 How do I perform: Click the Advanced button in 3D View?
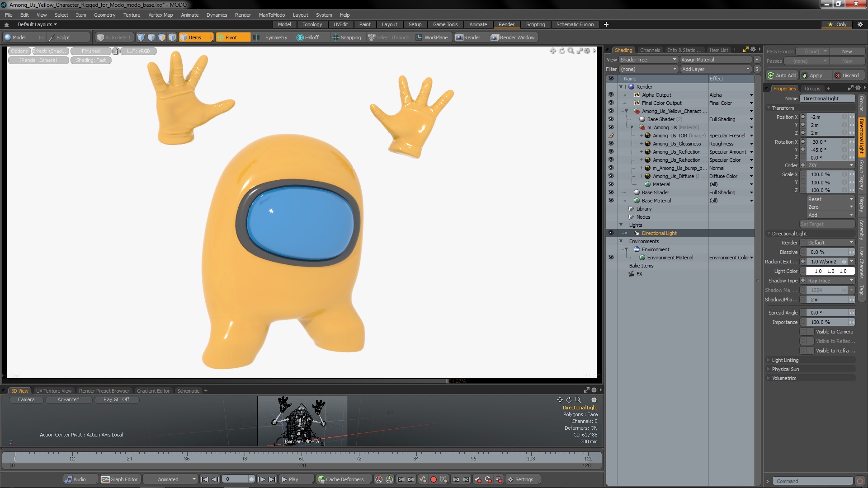(x=68, y=399)
